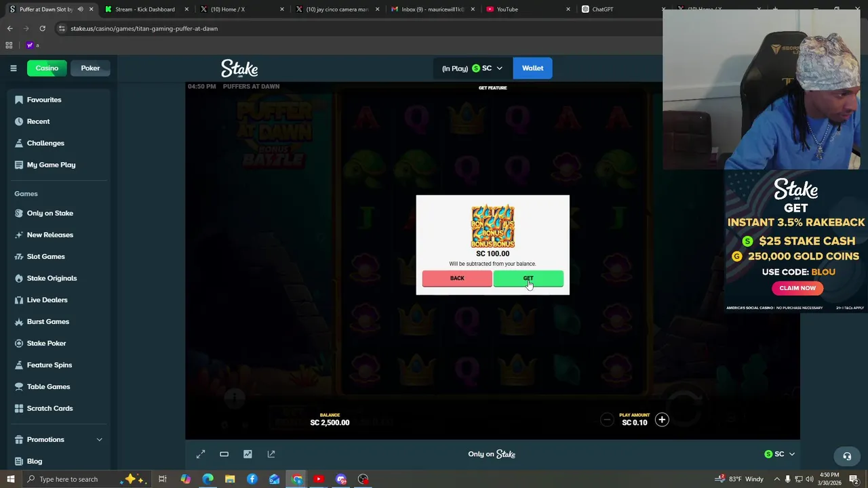The image size is (868, 488).
Task: Toggle theatre mode for the game
Action: (224, 454)
